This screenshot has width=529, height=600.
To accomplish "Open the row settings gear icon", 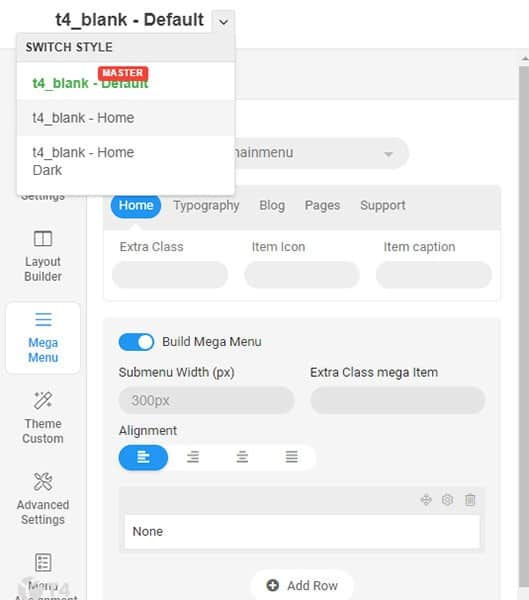I will 447,500.
